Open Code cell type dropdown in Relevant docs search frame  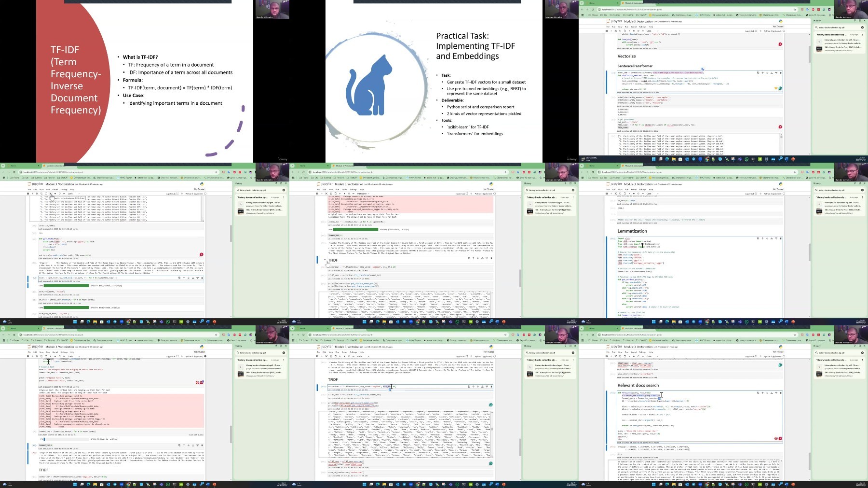[x=652, y=356]
